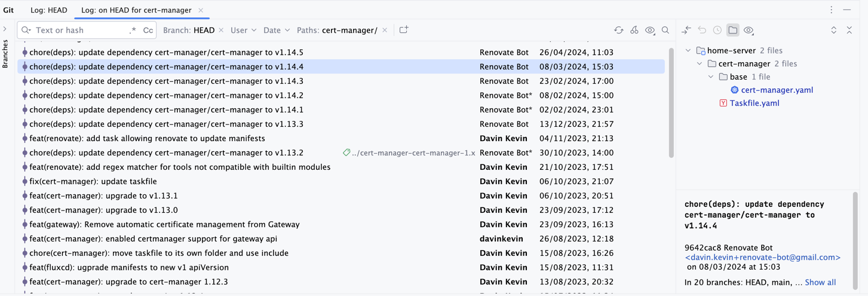This screenshot has width=868, height=296.
Task: Open changes pane View Options eye icon
Action: (749, 30)
